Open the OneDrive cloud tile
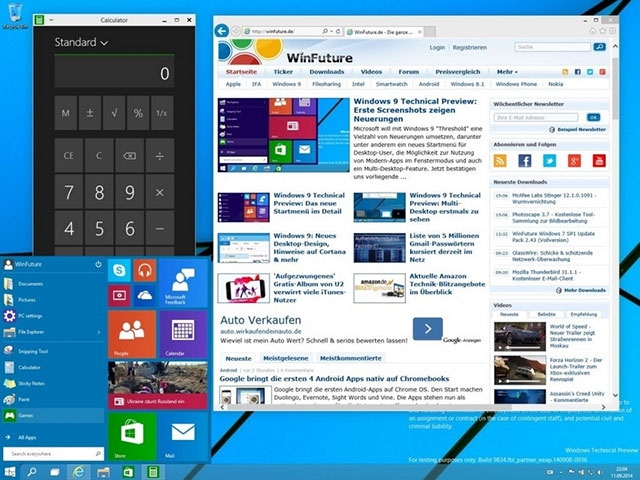 (x=144, y=296)
